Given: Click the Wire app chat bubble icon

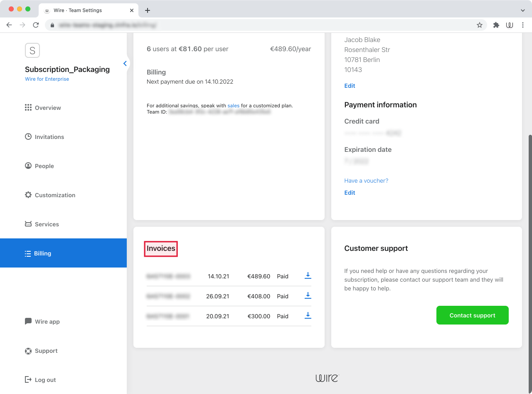Looking at the screenshot, I should point(28,321).
